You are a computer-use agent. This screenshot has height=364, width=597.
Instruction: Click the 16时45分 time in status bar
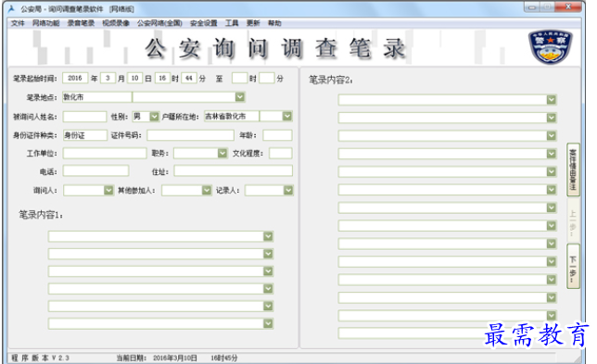click(x=224, y=358)
